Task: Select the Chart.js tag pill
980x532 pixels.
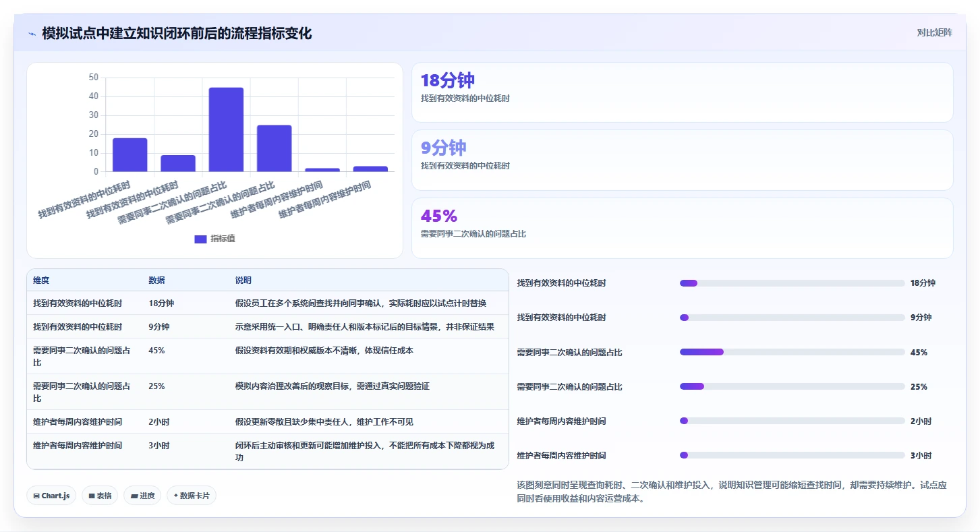Action: click(52, 496)
